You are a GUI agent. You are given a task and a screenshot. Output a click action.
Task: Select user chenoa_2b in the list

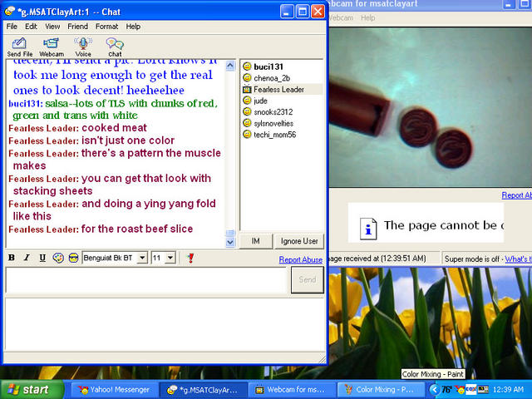[x=272, y=78]
